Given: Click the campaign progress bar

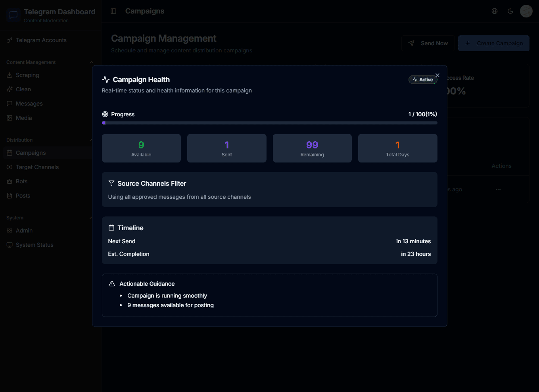Looking at the screenshot, I should coord(270,123).
